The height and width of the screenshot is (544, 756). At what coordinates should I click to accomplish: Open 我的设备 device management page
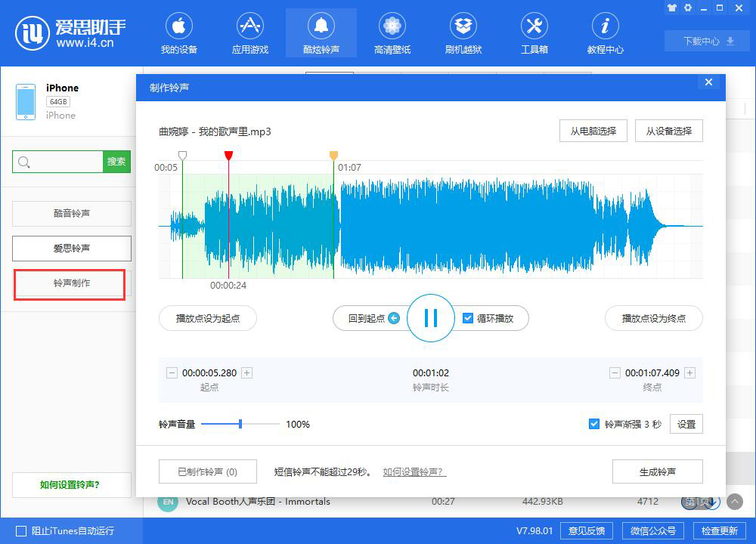click(178, 32)
